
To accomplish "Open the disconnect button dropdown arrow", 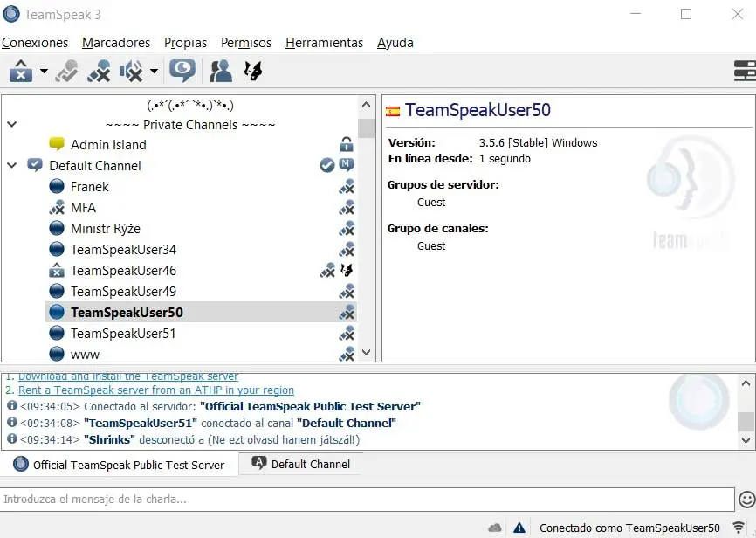I will tap(44, 71).
